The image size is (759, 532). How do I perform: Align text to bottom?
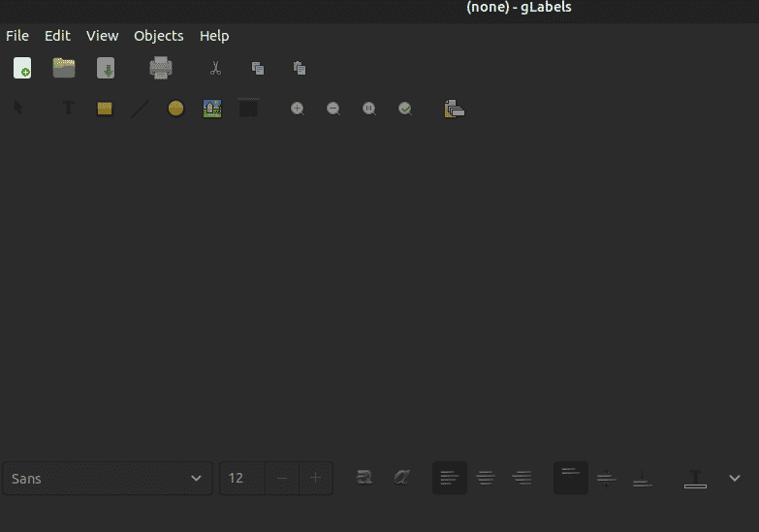pos(643,479)
